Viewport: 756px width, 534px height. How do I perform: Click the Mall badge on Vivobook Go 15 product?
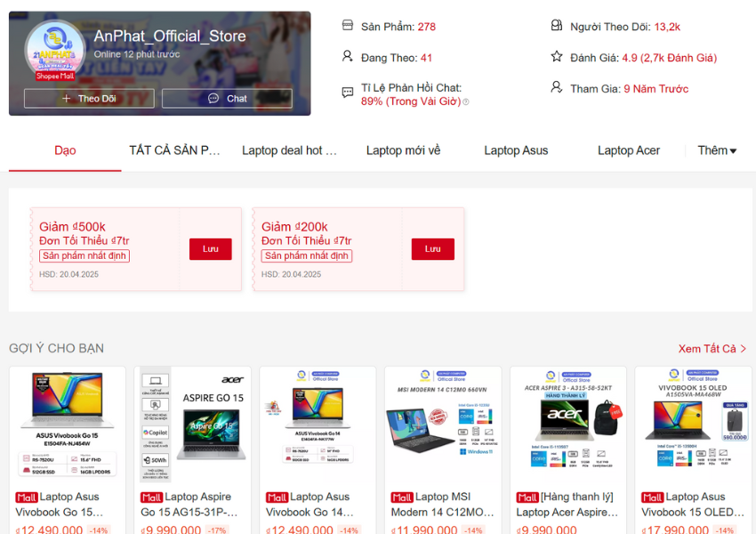(27, 498)
